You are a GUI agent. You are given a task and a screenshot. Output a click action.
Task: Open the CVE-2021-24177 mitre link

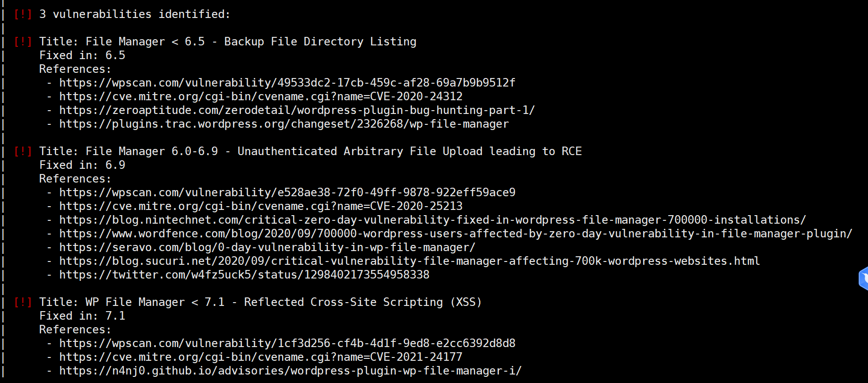tap(261, 357)
